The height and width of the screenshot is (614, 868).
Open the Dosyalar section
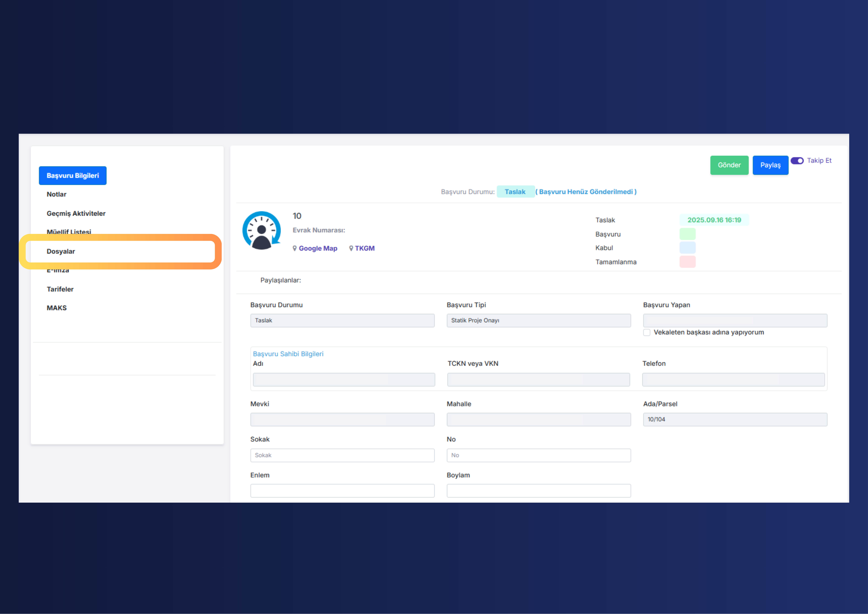[x=61, y=252]
